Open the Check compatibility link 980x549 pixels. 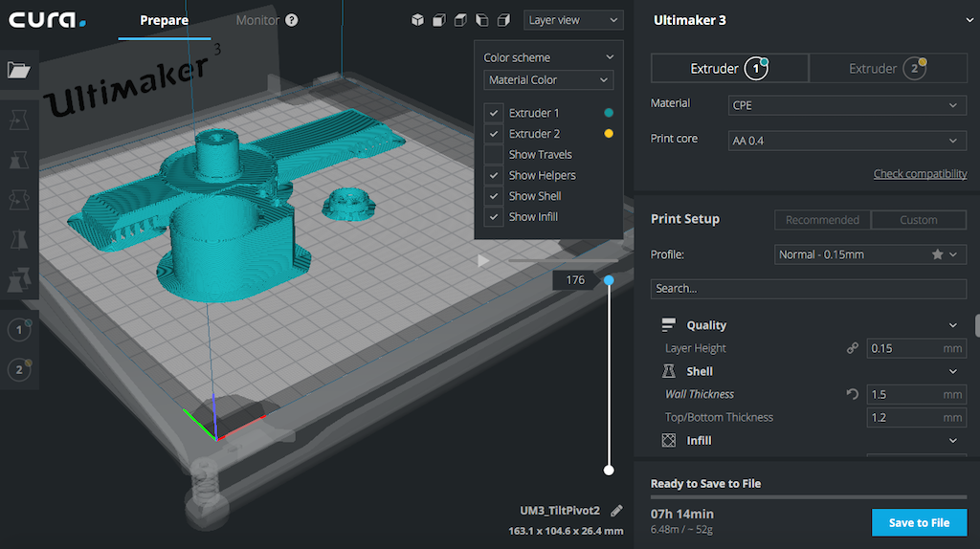click(x=920, y=174)
